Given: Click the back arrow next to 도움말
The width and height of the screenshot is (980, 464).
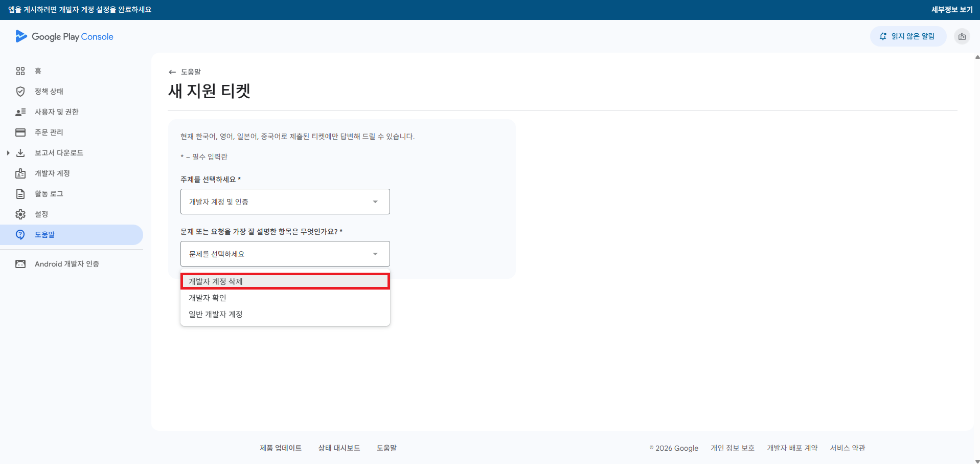Looking at the screenshot, I should (x=172, y=72).
